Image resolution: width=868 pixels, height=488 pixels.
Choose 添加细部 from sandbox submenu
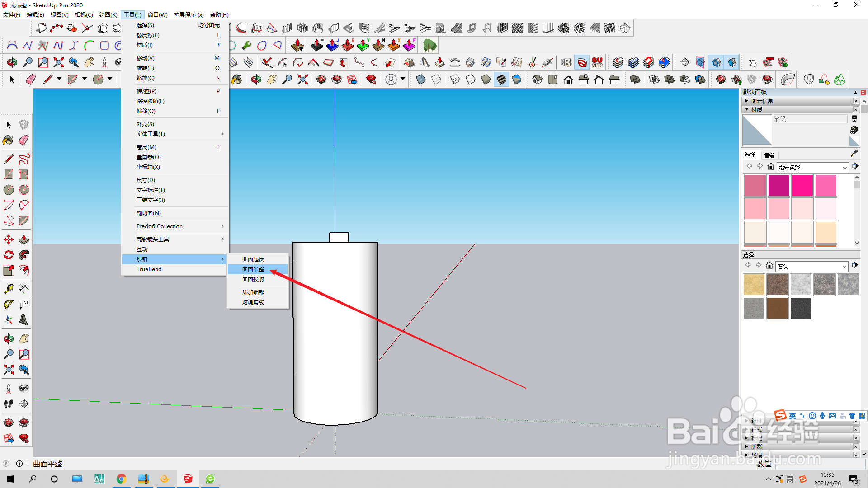(x=258, y=292)
